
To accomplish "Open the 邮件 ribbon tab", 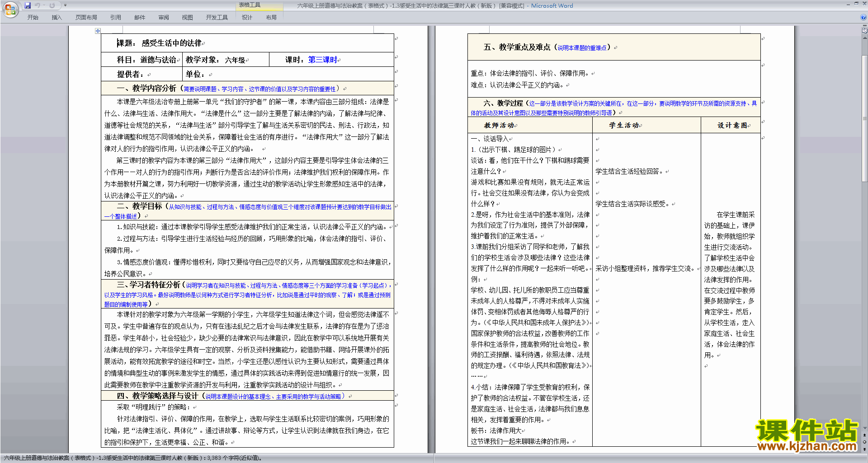I will coord(140,17).
